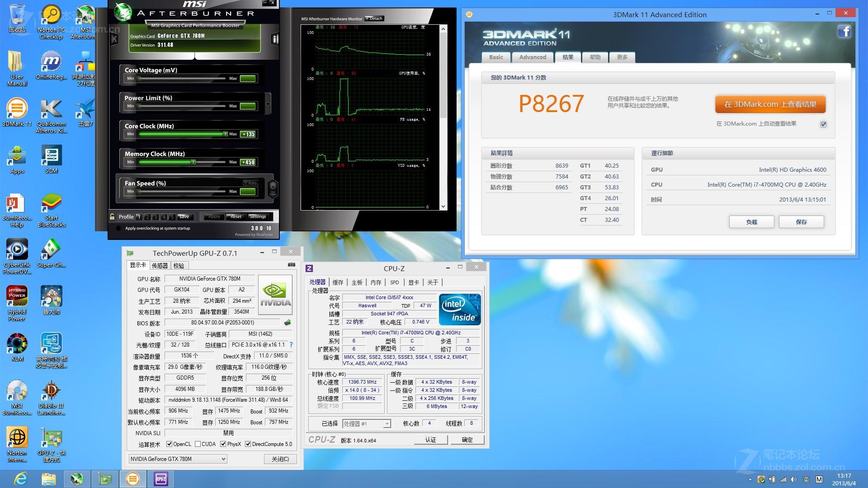Toggle the PhysX checkbox in GPU-Z
The image size is (868, 488).
tap(223, 444)
